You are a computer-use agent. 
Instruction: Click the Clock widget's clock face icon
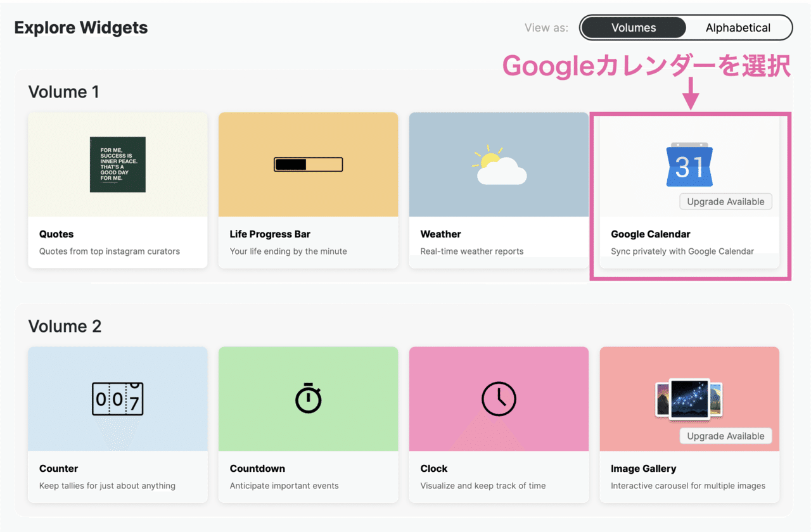click(499, 398)
